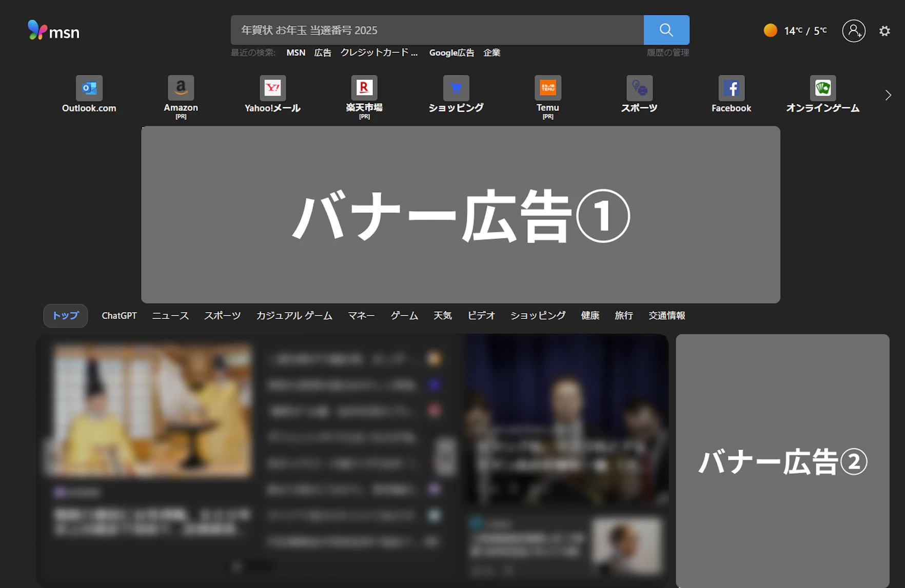This screenshot has width=905, height=588.
Task: Switch to the ショッピング feed tab
Action: (x=538, y=316)
